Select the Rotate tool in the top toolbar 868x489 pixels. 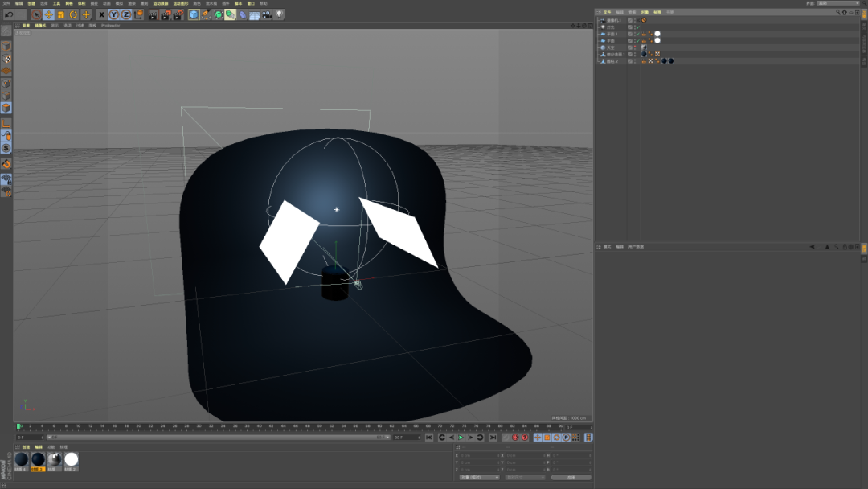click(73, 15)
